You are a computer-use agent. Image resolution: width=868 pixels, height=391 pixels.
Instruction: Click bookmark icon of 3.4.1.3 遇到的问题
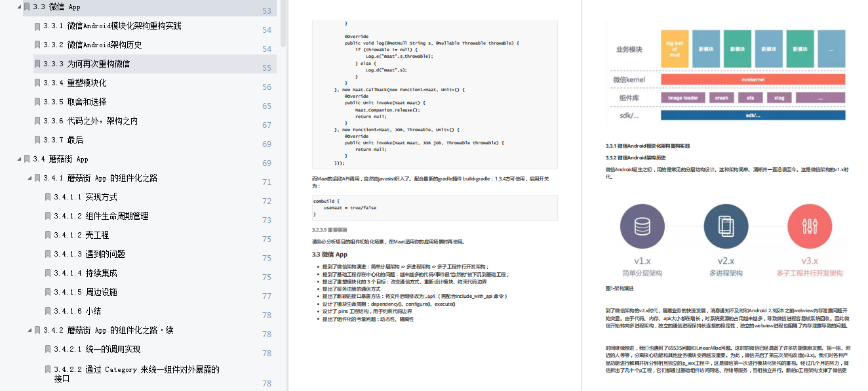[x=48, y=254]
